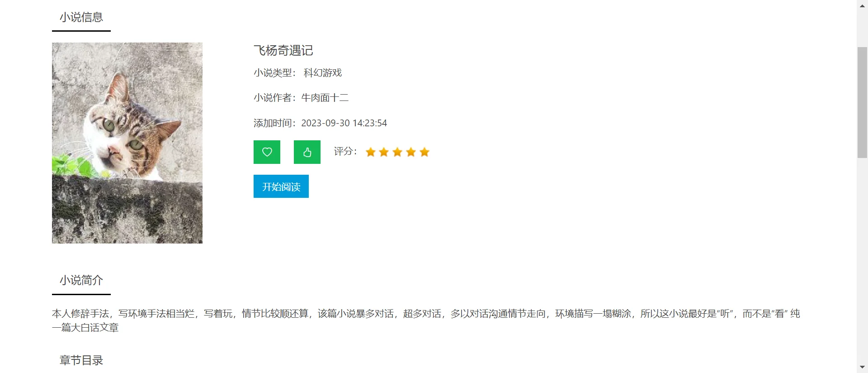Click the 开始阅读 button
Image resolution: width=868 pixels, height=373 pixels.
281,186
